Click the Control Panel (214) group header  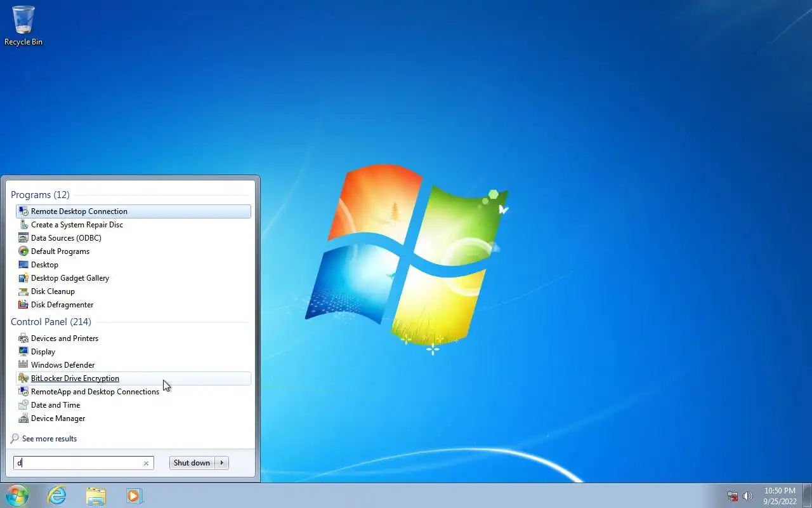coord(51,322)
